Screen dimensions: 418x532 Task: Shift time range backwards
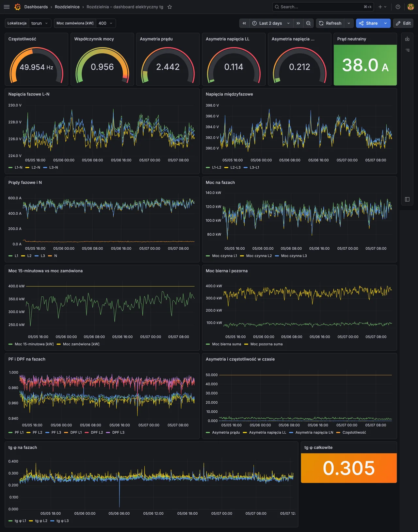tap(244, 23)
